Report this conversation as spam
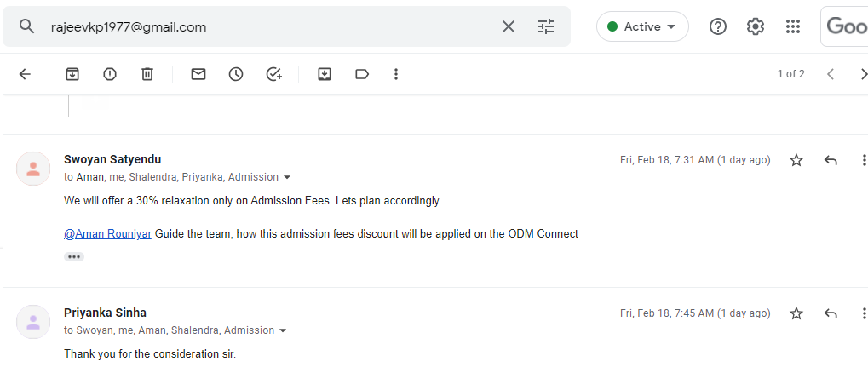 (110, 74)
